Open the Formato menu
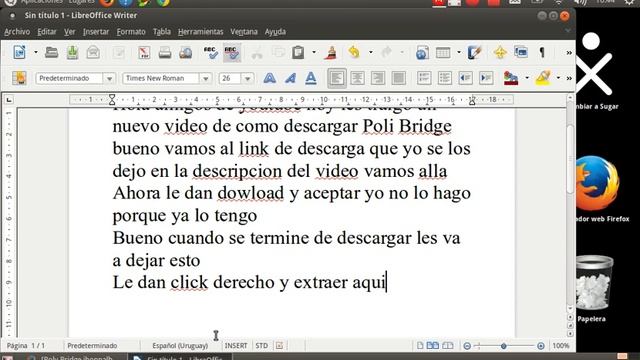The height and width of the screenshot is (360, 640). 131,31
